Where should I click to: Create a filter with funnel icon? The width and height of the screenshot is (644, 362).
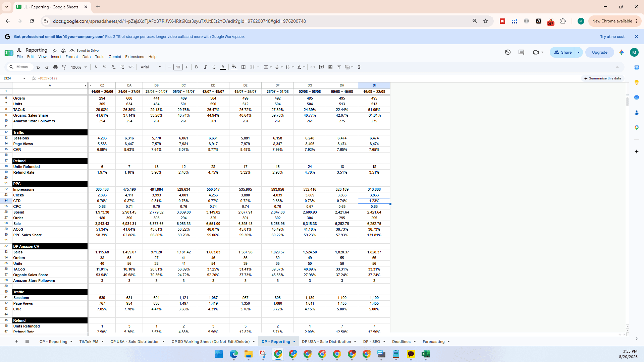pyautogui.click(x=339, y=67)
